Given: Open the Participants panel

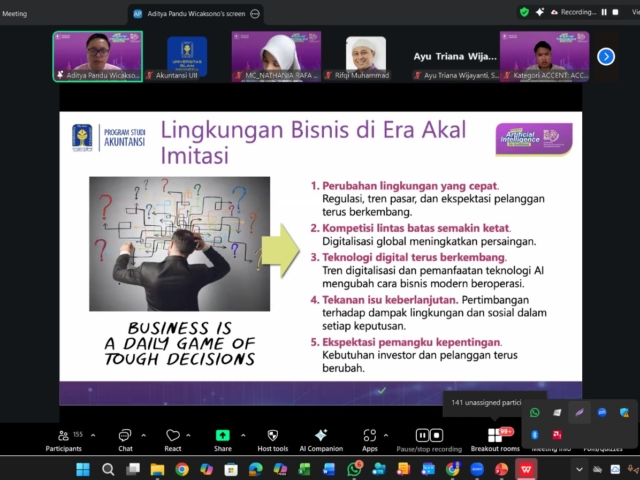Looking at the screenshot, I should [63, 440].
